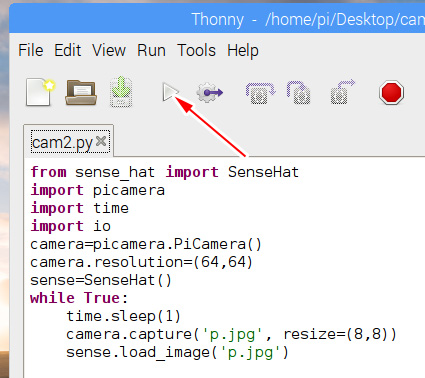425x378 pixels.
Task: Open the Edit menu
Action: click(x=68, y=51)
